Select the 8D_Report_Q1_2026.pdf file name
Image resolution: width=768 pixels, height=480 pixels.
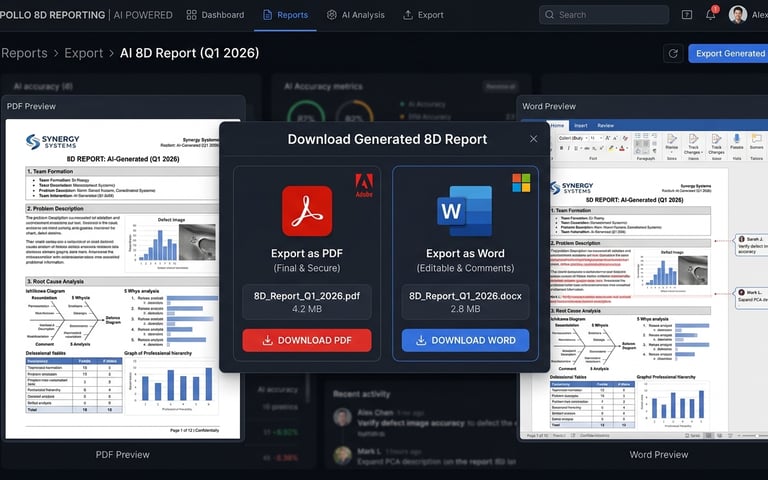click(x=307, y=296)
